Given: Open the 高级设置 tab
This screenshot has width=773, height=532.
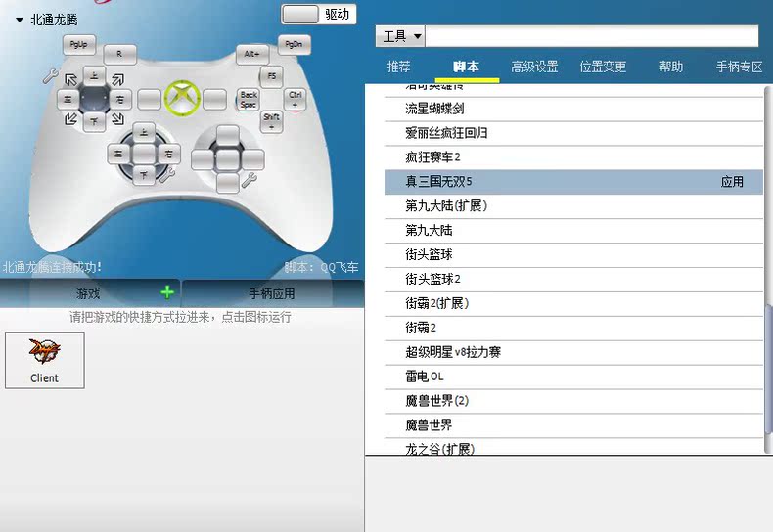Looking at the screenshot, I should tap(534, 66).
